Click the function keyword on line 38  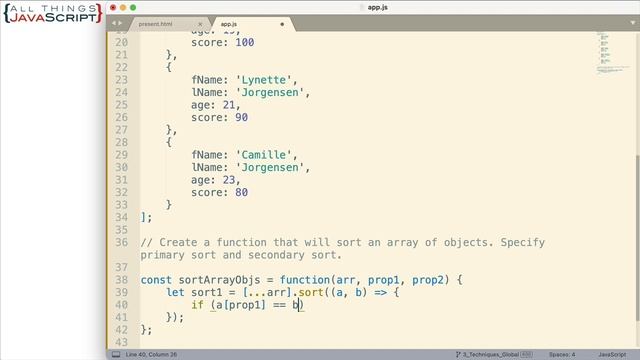304,280
